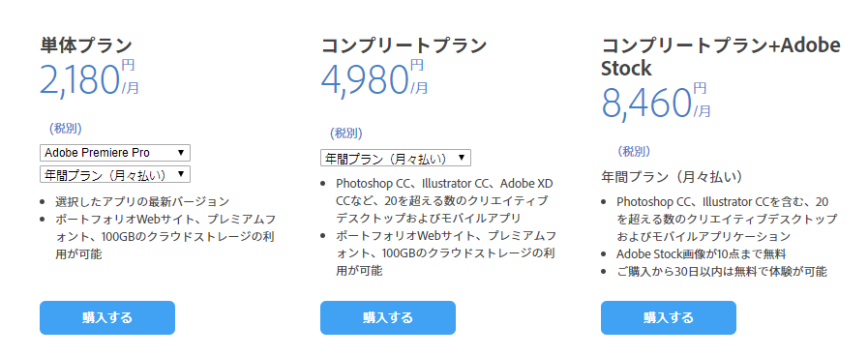Click the (税別) note under 4,980円
The width and height of the screenshot is (868, 356).
point(346,133)
